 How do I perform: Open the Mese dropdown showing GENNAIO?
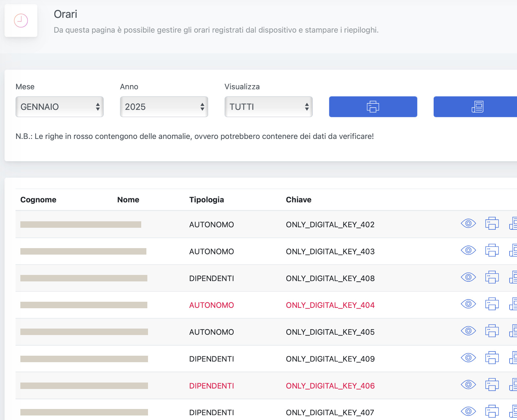click(x=59, y=107)
